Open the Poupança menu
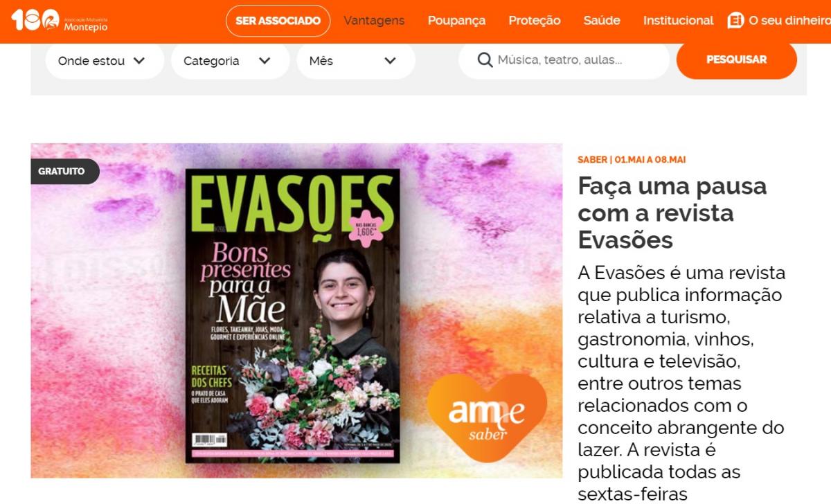Image resolution: width=831 pixels, height=504 pixels. (456, 21)
